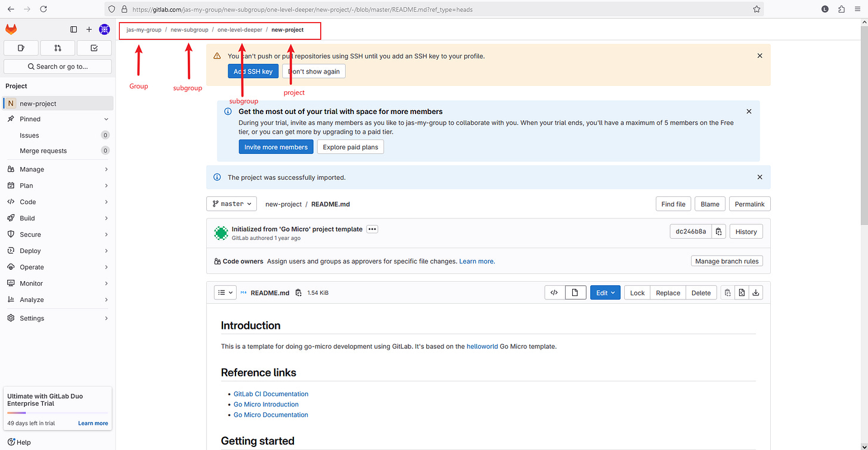Copy README.md file path
Screen dimensions: 868x450
(x=299, y=292)
